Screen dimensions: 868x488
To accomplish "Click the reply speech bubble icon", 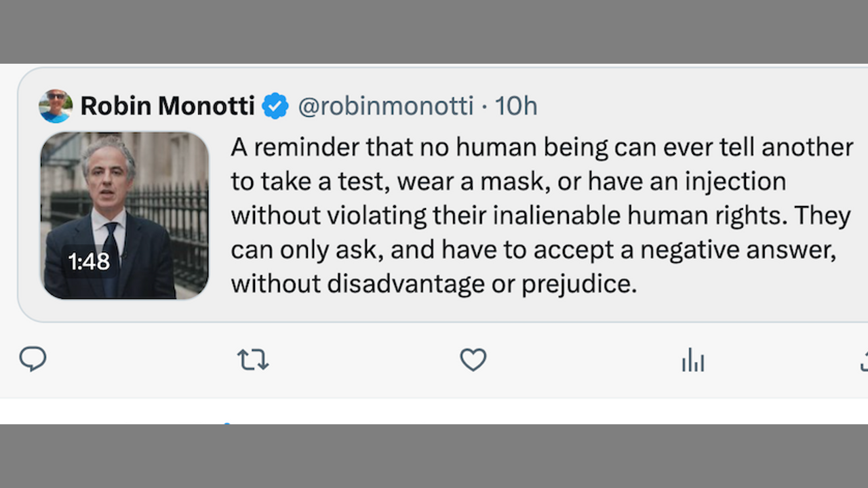I will (33, 359).
